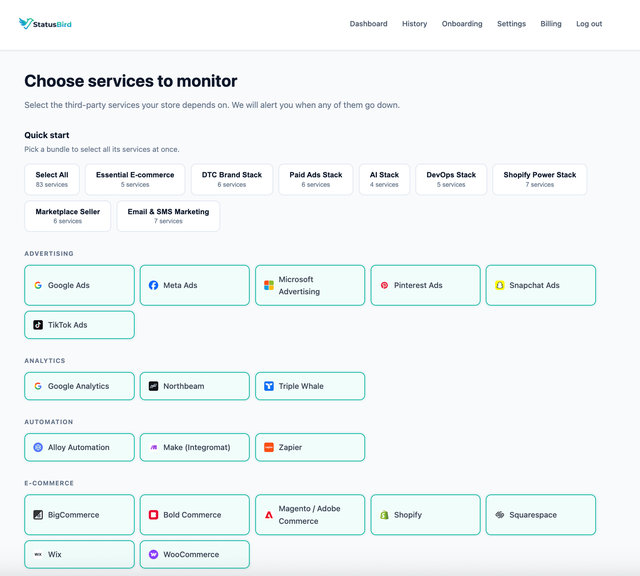Image resolution: width=640 pixels, height=576 pixels.
Task: Click the Choose services to monitor heading
Action: click(x=131, y=81)
